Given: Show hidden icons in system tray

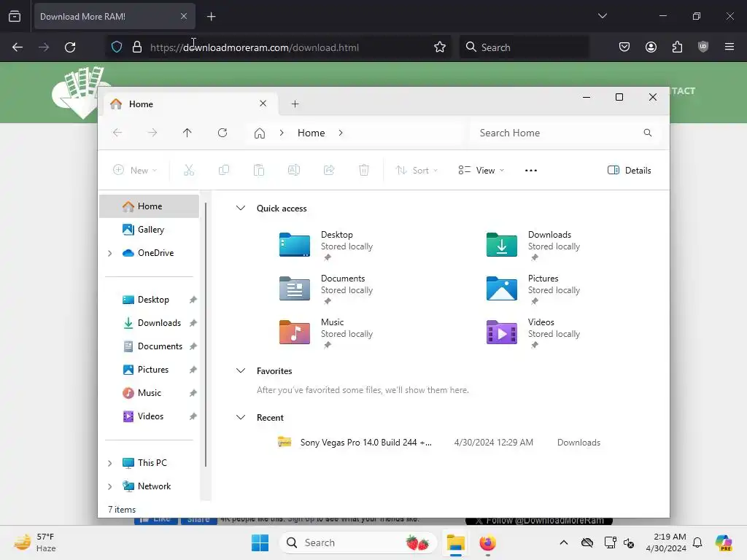Looking at the screenshot, I should coord(564,542).
